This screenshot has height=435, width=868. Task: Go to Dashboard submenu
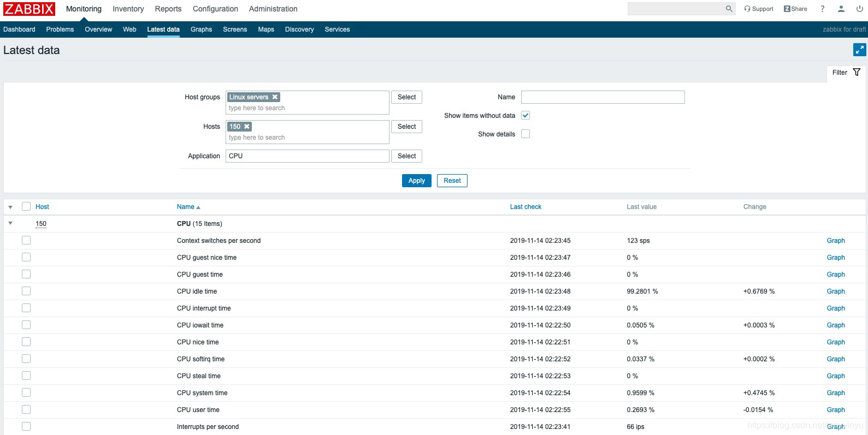[19, 29]
